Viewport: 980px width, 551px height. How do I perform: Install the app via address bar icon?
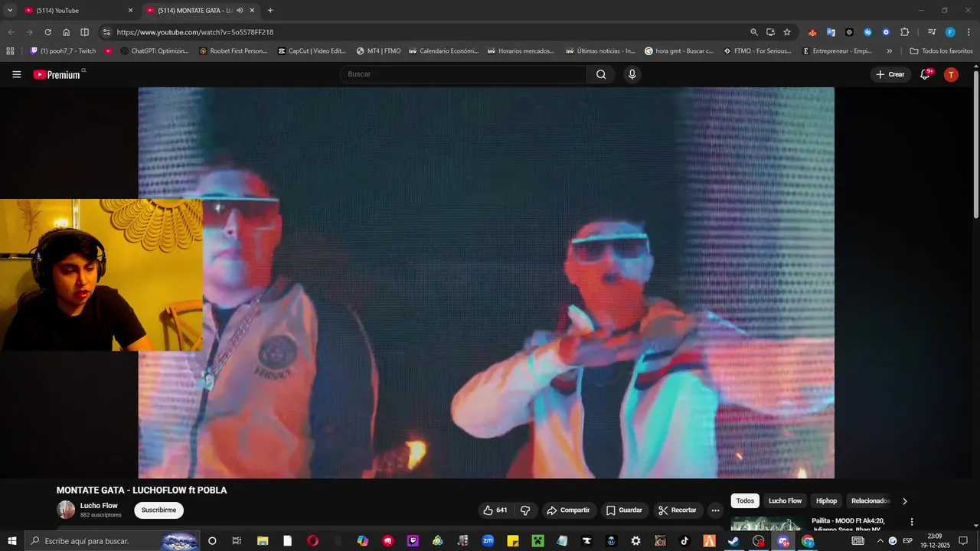click(770, 32)
